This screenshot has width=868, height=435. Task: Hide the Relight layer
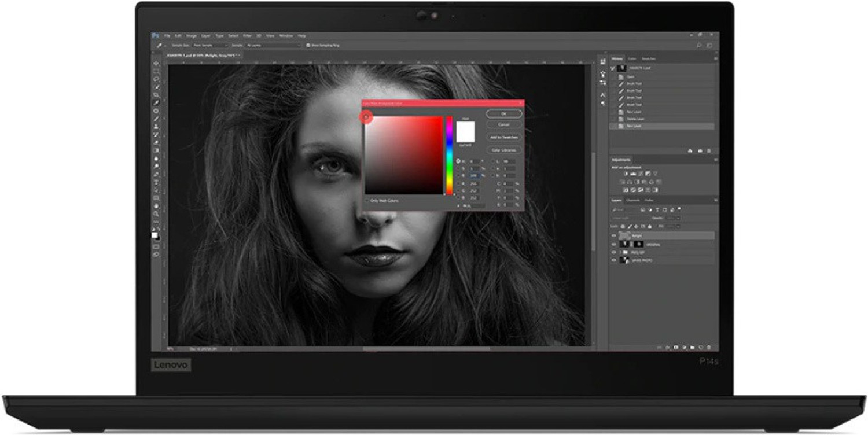click(614, 236)
